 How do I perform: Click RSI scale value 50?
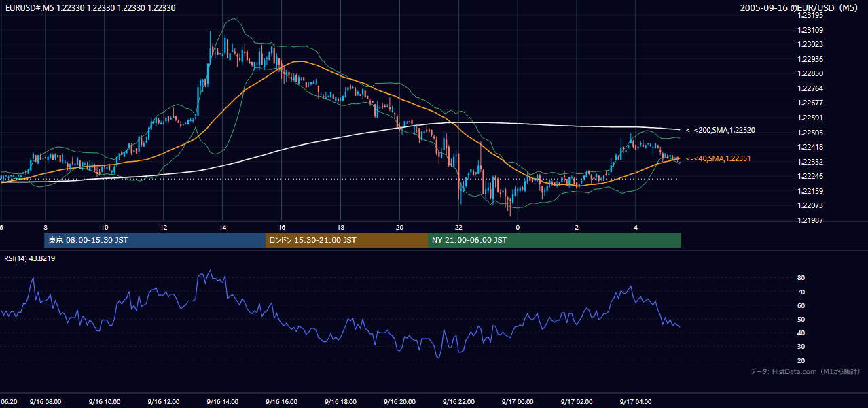801,319
